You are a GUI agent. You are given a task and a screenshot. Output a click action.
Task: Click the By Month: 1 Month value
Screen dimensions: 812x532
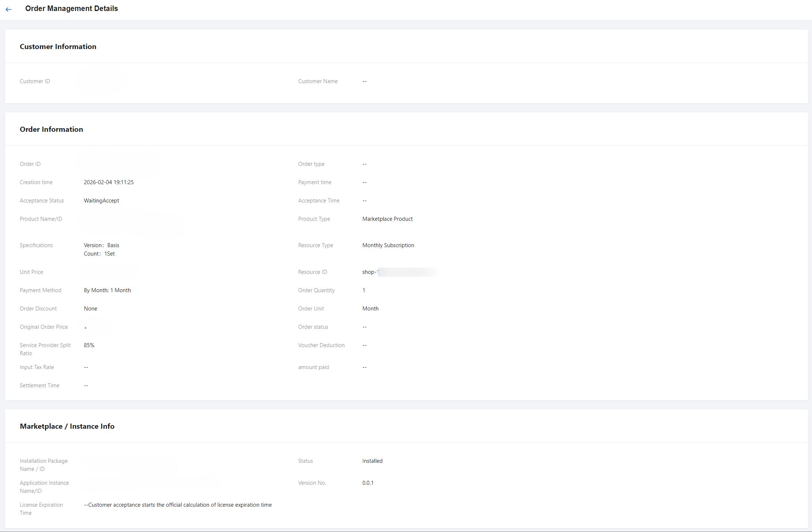point(107,290)
